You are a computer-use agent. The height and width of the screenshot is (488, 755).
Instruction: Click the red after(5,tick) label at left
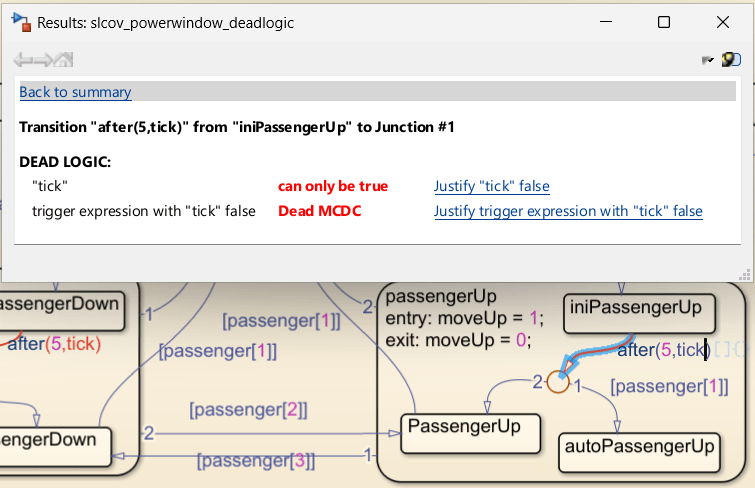(52, 344)
